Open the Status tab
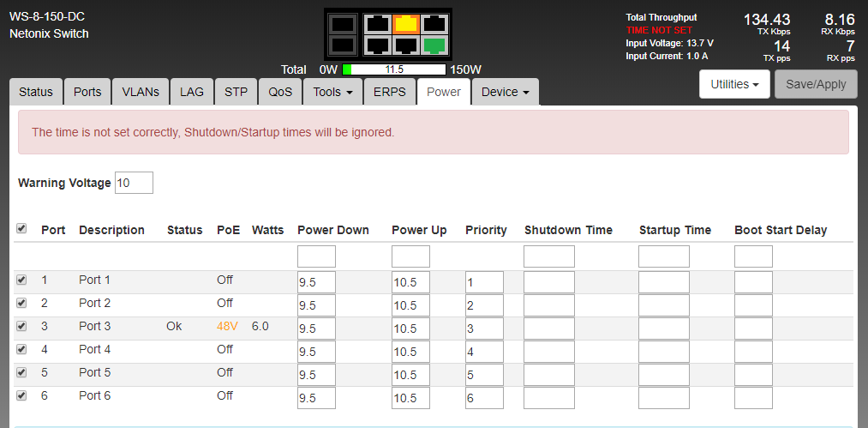Screen dimensions: 868x428 pos(36,92)
